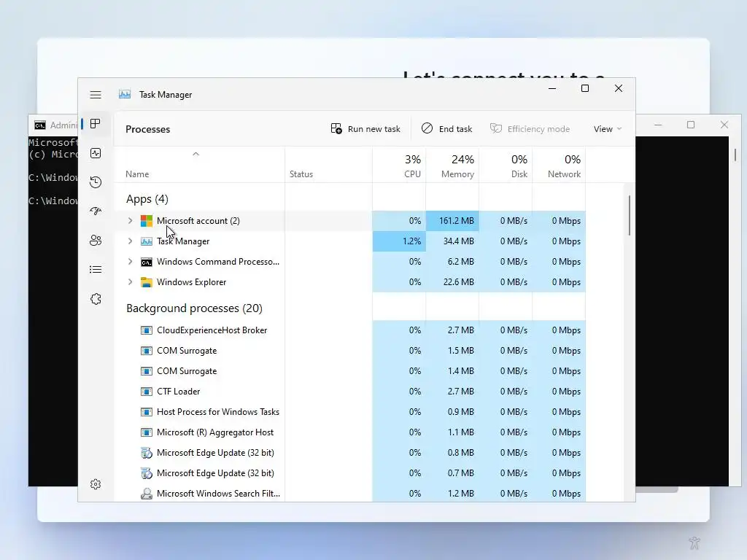
Task: Click the Task Manager process list scrollbar
Action: tap(630, 215)
